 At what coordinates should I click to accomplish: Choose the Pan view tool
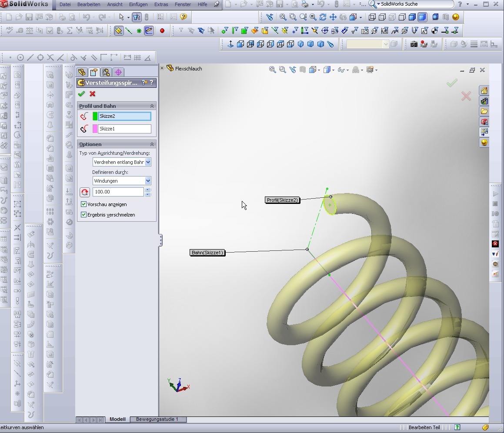333,17
